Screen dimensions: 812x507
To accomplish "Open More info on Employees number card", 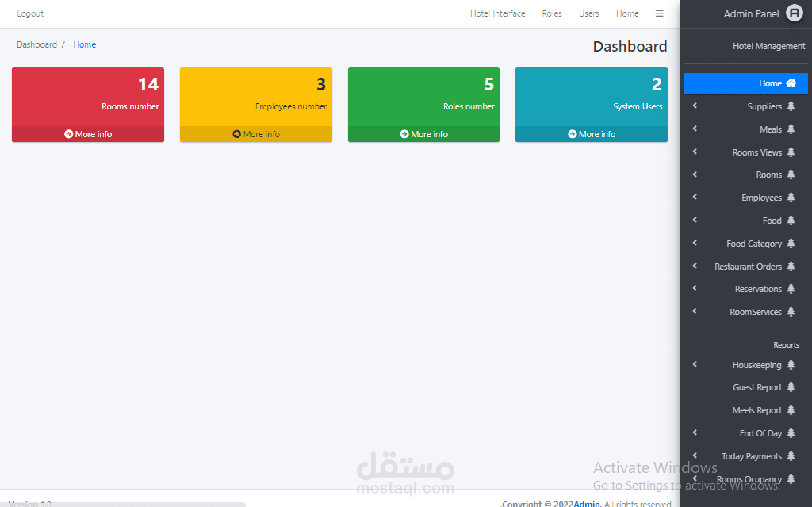I will (x=256, y=134).
